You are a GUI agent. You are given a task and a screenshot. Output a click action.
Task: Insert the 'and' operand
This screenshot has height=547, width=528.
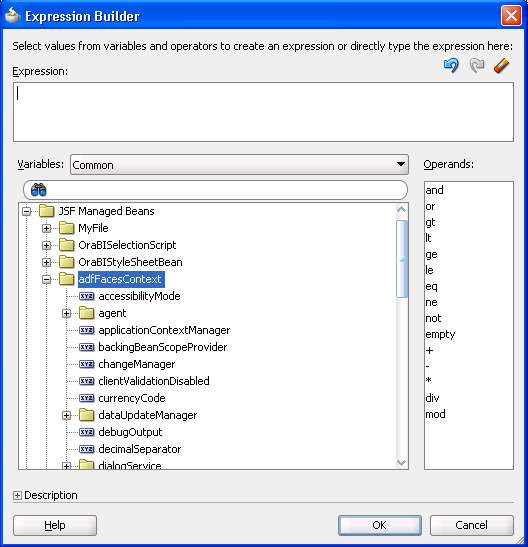(x=435, y=190)
